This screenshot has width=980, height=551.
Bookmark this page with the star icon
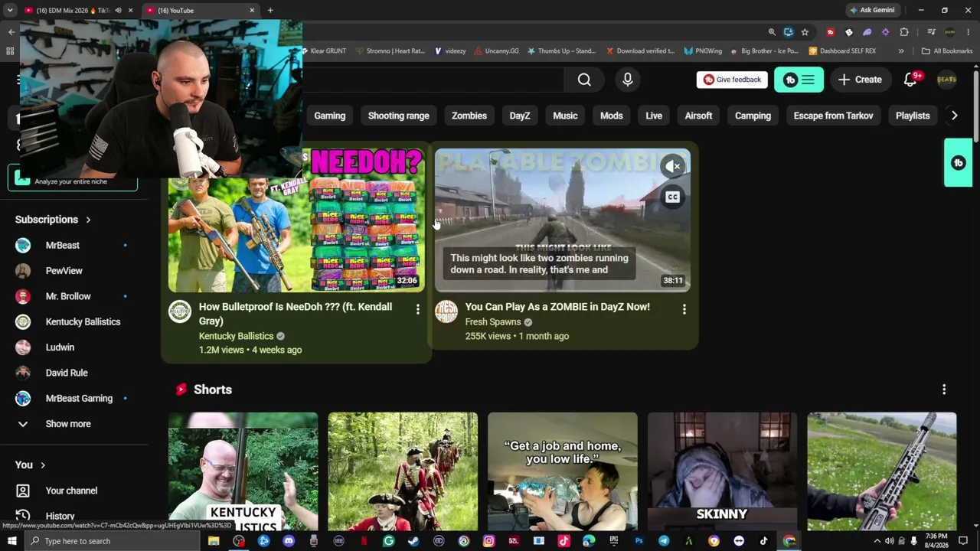(805, 32)
